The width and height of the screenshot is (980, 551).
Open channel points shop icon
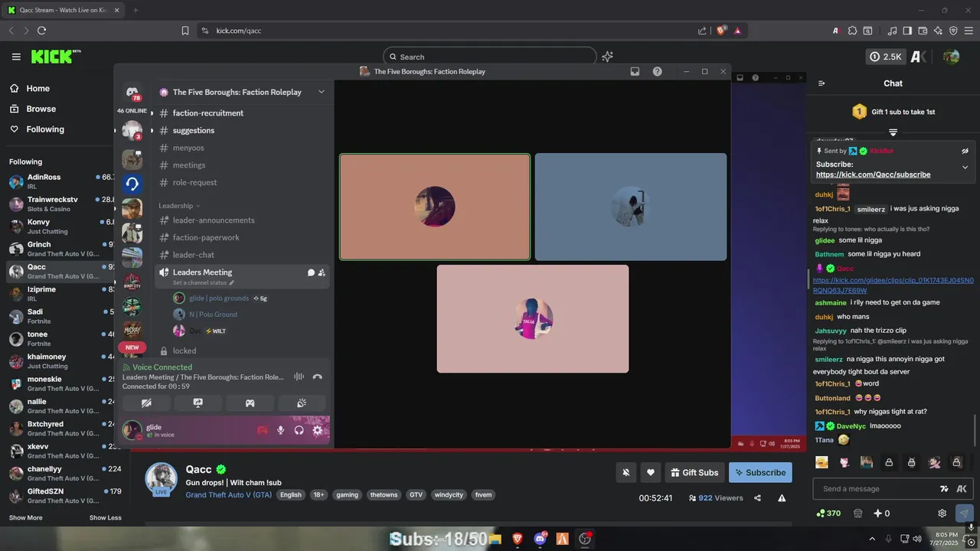[x=858, y=514]
